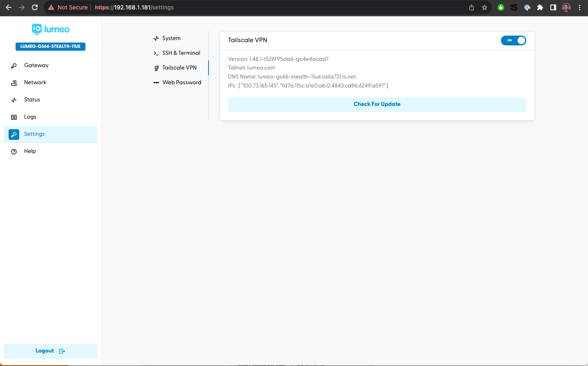Go forward with the browser forward arrow
Screen dimensions: 588x366
pos(22,7)
